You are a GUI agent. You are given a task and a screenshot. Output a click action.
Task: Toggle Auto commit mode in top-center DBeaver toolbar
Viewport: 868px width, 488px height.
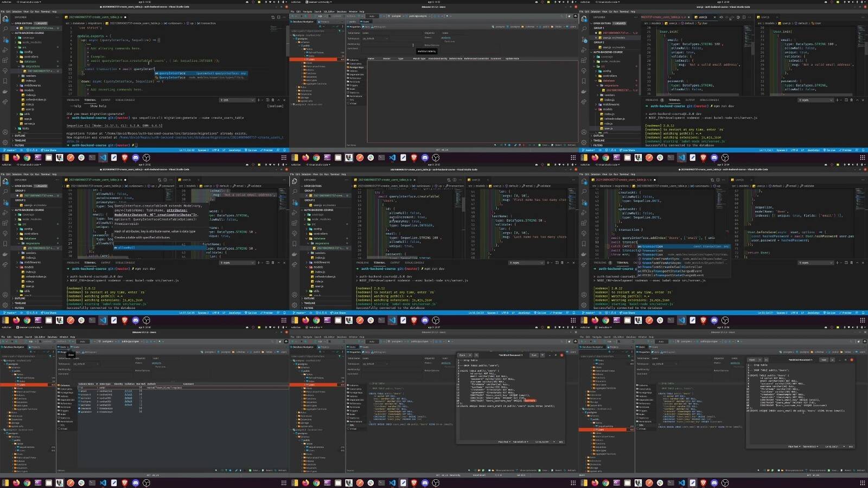click(372, 16)
